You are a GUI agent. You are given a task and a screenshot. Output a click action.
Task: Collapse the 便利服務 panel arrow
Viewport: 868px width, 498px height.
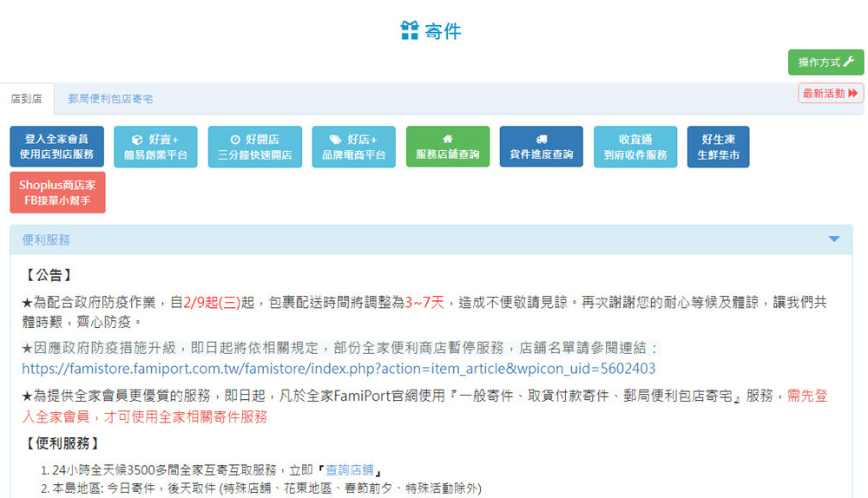tap(833, 239)
